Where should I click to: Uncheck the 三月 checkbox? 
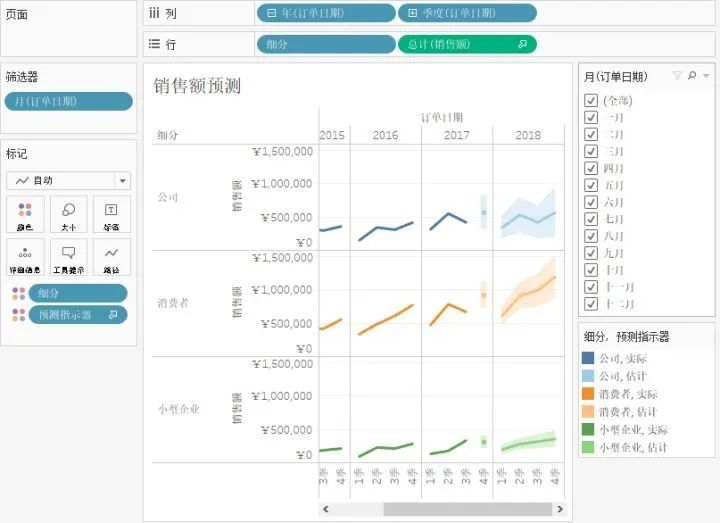pos(591,151)
